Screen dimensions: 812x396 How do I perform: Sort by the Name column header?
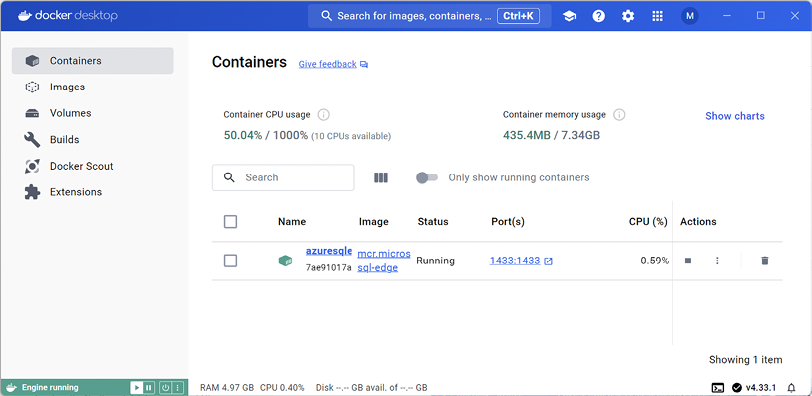coord(292,222)
